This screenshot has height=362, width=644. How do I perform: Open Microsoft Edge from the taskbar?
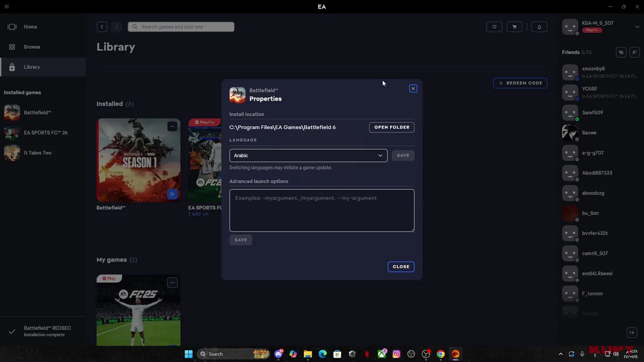pos(323,354)
